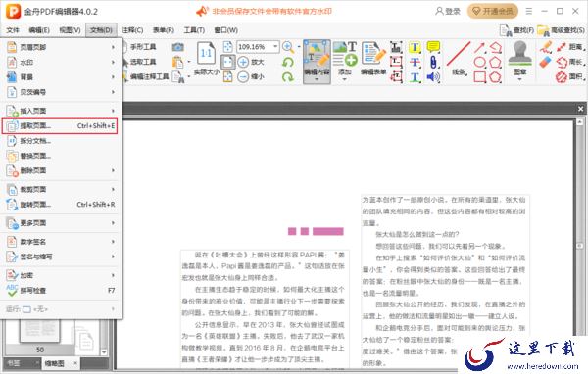
Task: Click the document vertical scrollbar up arrow
Action: 580,122
